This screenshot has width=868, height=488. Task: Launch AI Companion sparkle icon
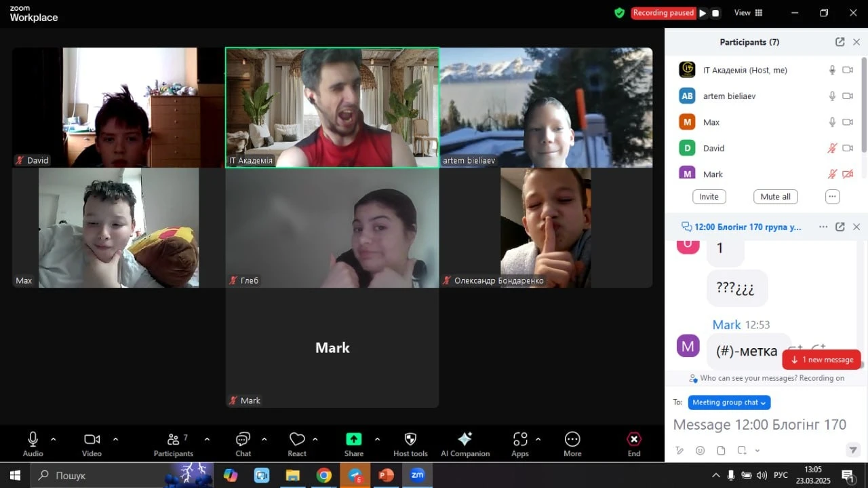click(465, 439)
